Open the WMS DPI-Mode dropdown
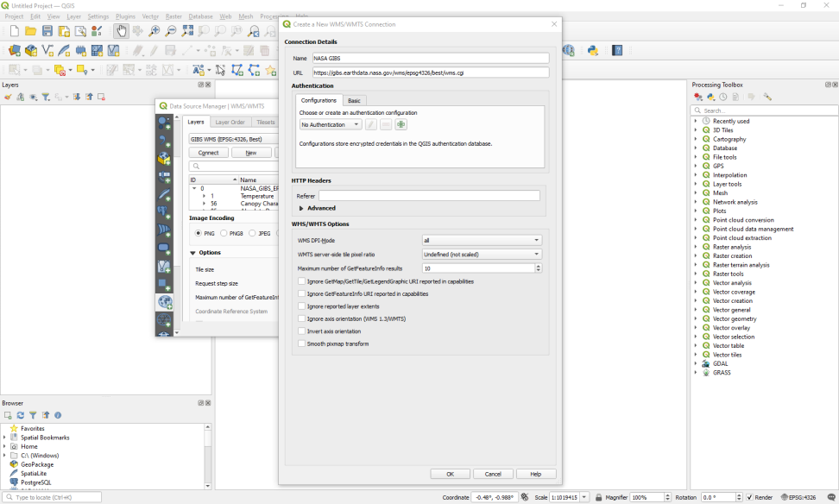 coord(482,240)
